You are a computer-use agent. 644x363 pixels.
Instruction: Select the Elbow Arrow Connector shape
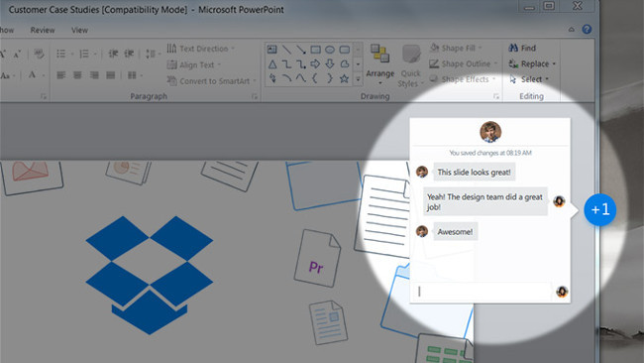tap(301, 64)
